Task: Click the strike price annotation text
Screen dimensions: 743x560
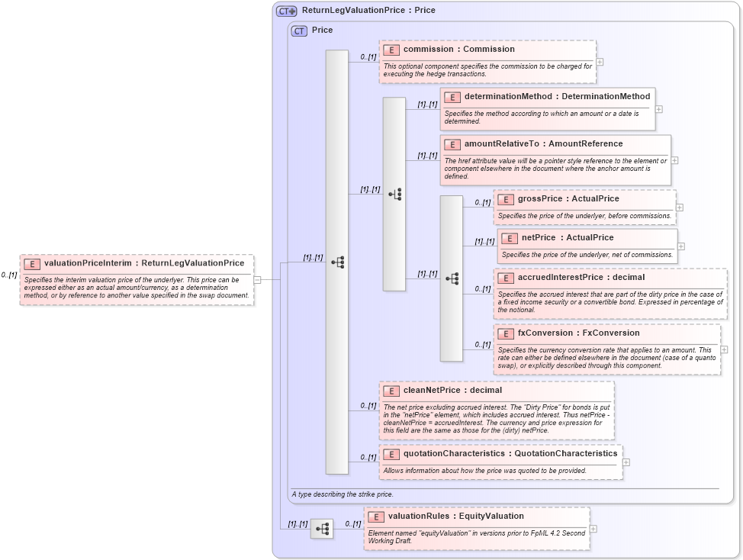Action: click(x=342, y=494)
